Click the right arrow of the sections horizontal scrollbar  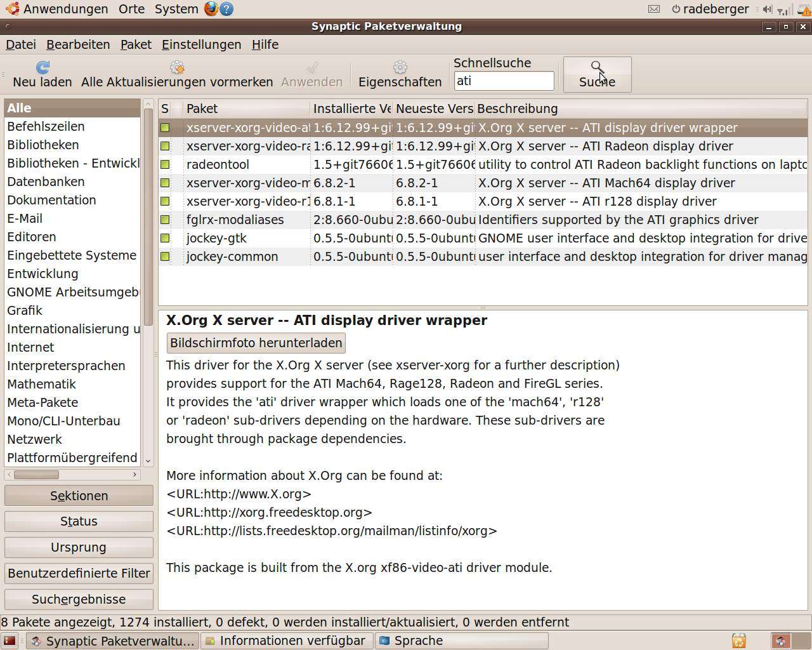coord(135,475)
